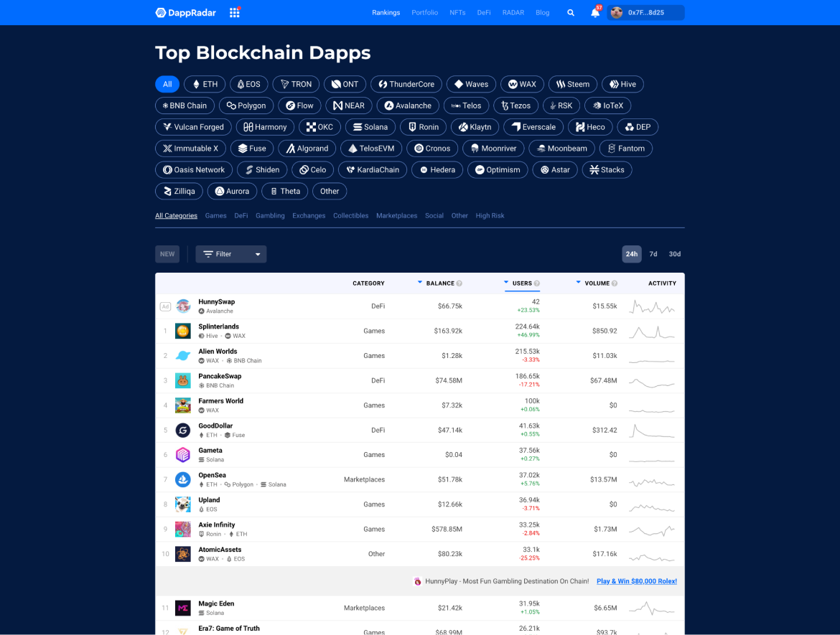The width and height of the screenshot is (840, 635).
Task: Expand the Filter dropdown
Action: 231,254
